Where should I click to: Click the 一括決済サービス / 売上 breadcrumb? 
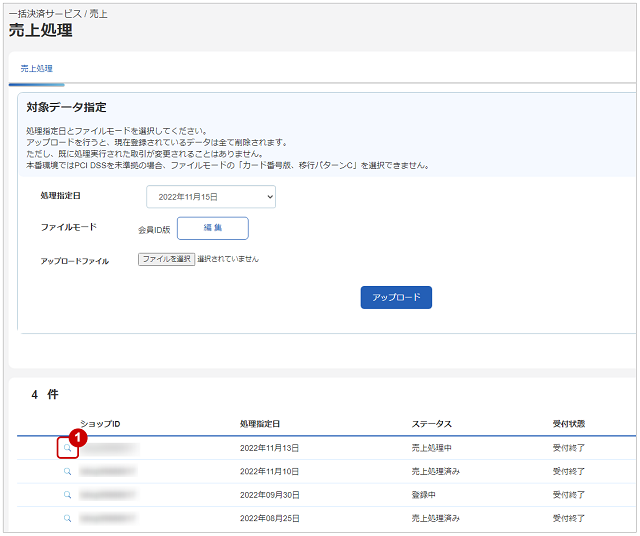(58, 14)
